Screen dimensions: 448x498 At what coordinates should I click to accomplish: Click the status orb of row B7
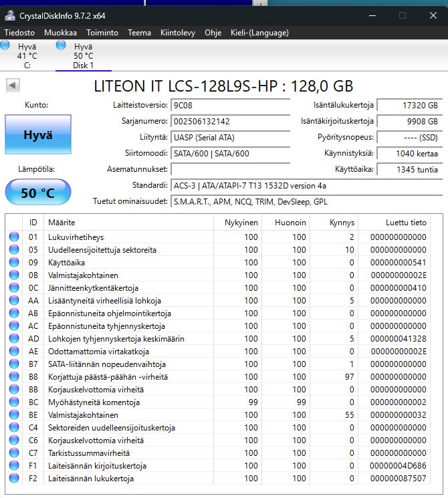[14, 364]
